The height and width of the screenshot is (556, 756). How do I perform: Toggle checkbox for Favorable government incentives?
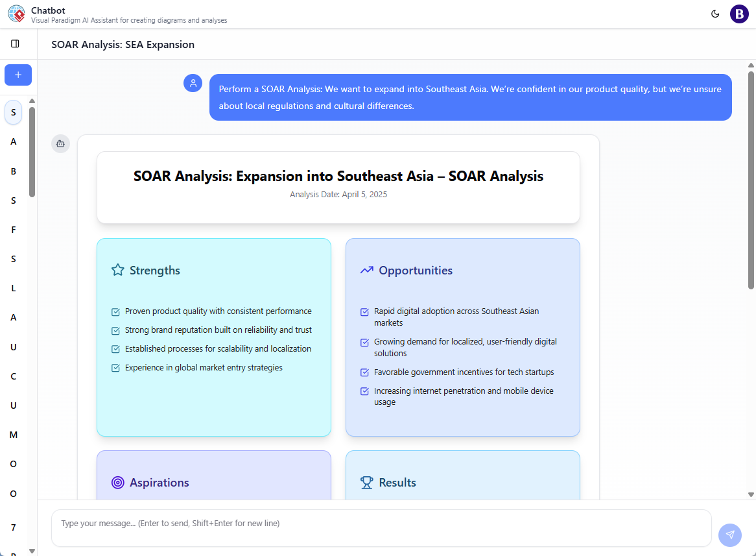tap(365, 373)
